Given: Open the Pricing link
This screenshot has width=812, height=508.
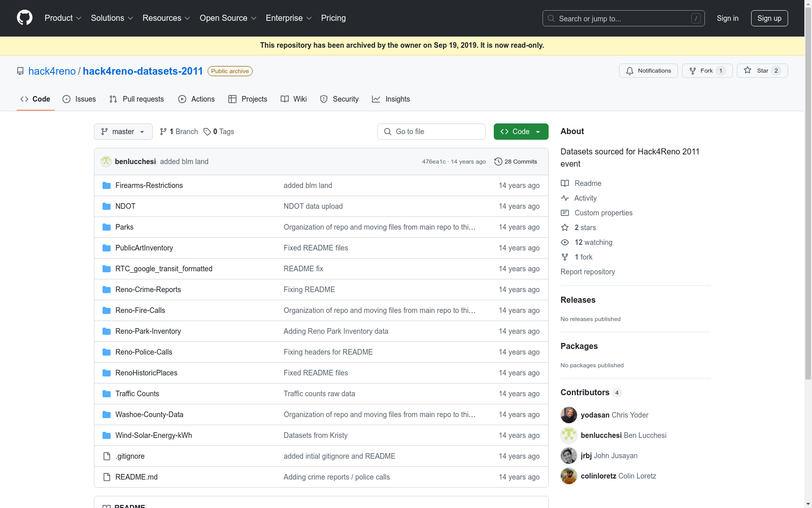Looking at the screenshot, I should (333, 18).
